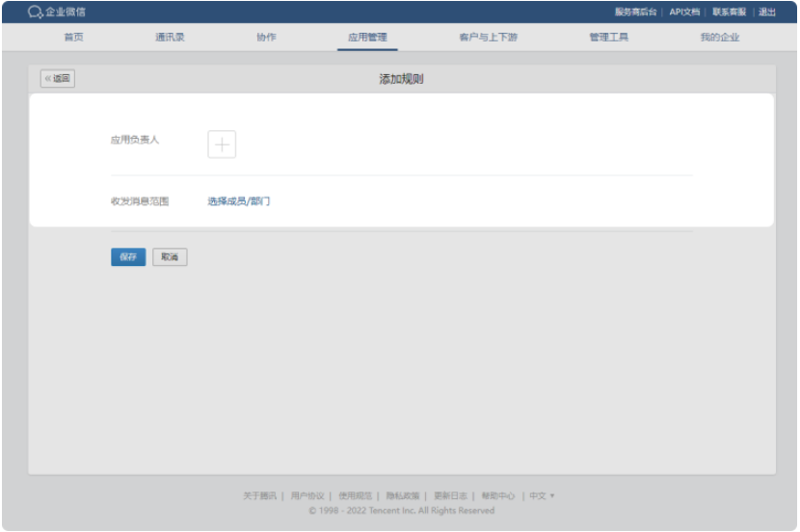Log out via the 退出 link

pos(767,12)
